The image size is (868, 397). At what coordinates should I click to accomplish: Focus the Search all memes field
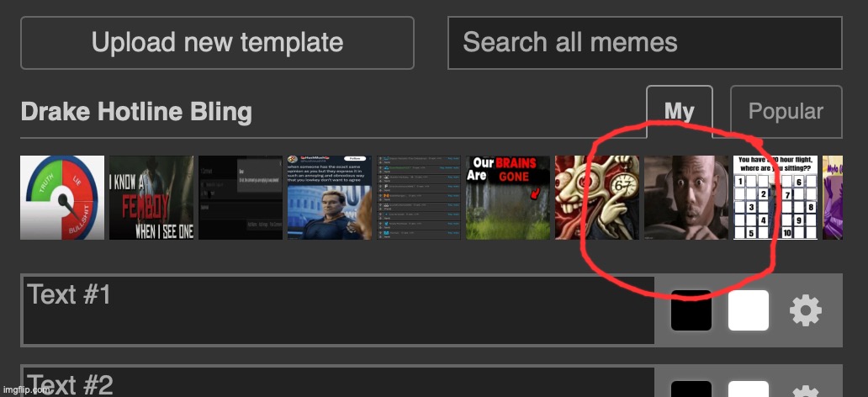pos(644,43)
